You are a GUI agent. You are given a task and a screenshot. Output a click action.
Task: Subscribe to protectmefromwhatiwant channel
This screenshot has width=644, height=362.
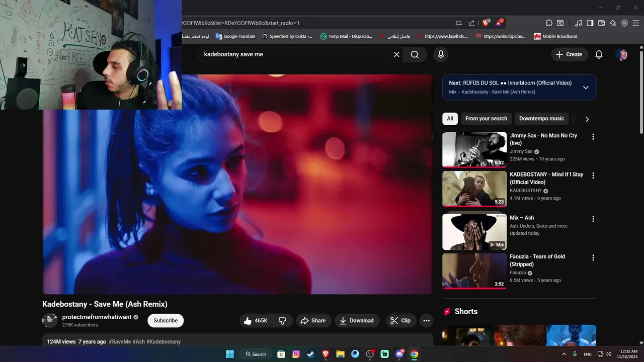pyautogui.click(x=166, y=321)
